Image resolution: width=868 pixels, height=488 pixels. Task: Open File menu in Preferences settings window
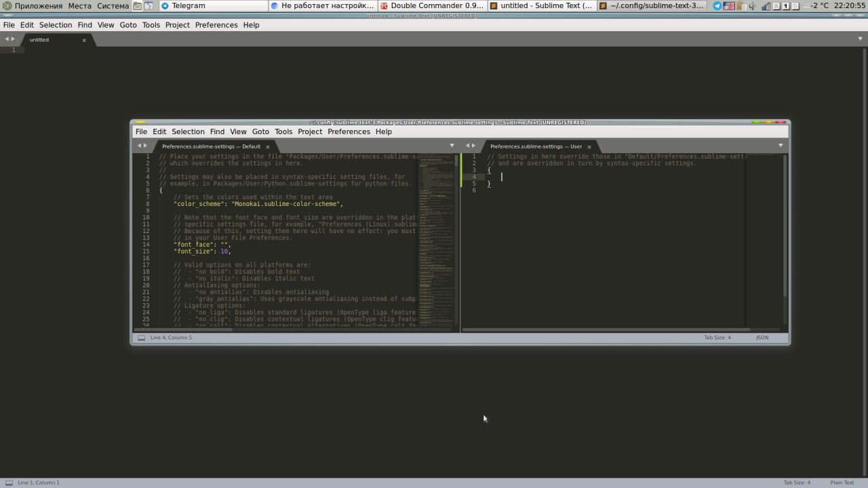141,131
